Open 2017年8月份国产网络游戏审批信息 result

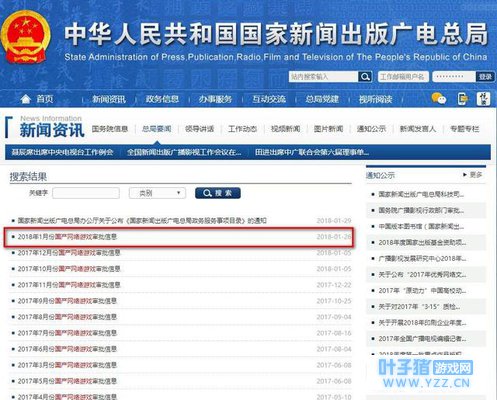pos(67,317)
